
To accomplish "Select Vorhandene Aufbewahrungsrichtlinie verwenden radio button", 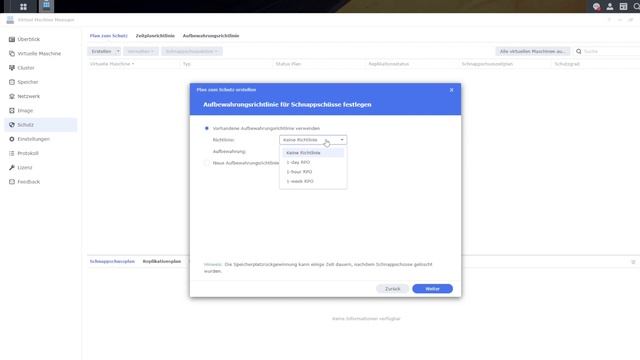I will click(207, 128).
